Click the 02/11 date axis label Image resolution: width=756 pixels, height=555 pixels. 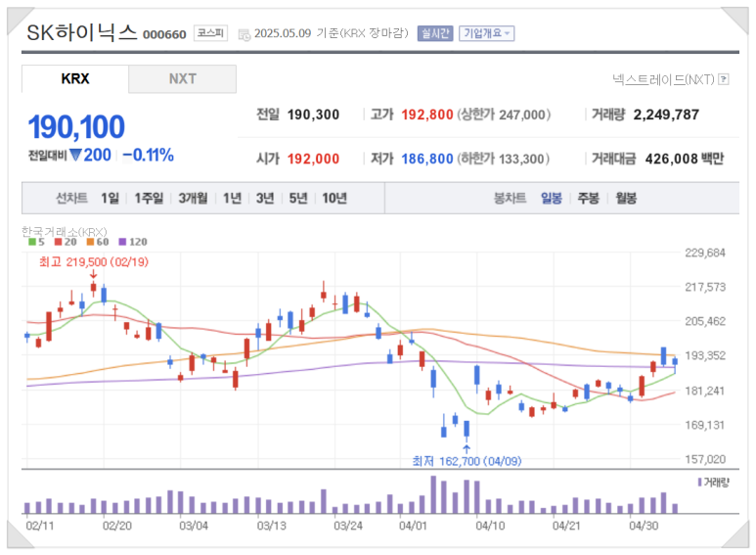pos(40,526)
